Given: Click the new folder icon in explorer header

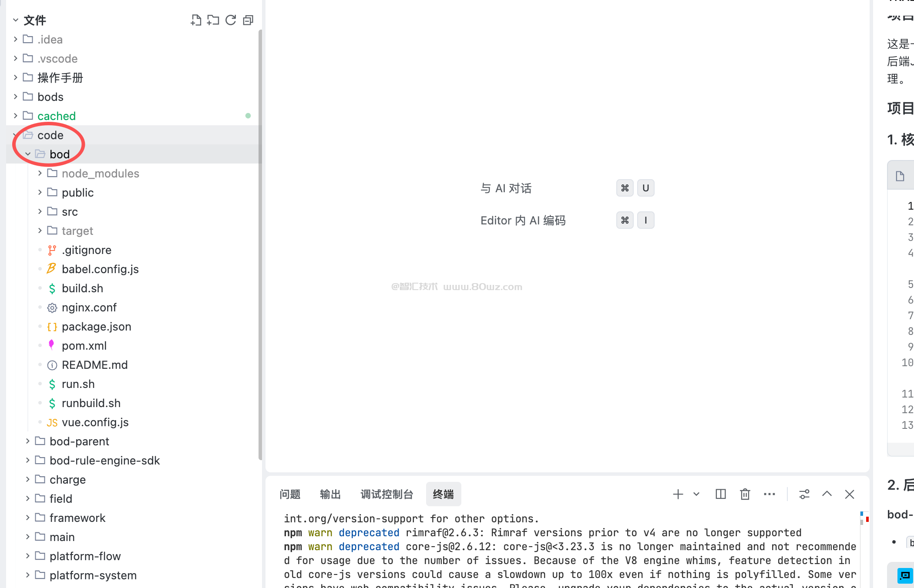Looking at the screenshot, I should 213,20.
